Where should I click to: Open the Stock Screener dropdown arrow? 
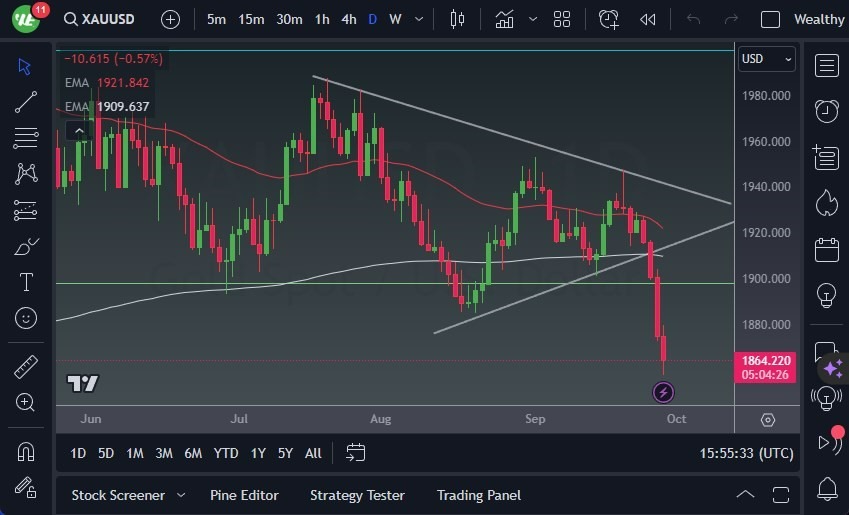(181, 495)
